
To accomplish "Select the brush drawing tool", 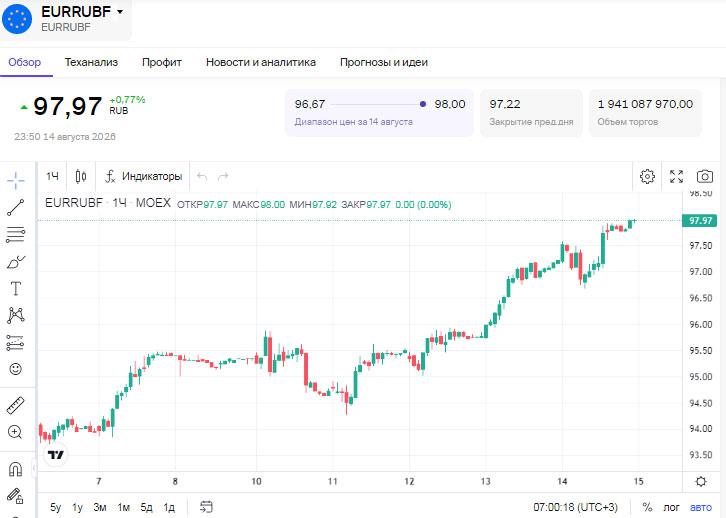I will click(16, 262).
